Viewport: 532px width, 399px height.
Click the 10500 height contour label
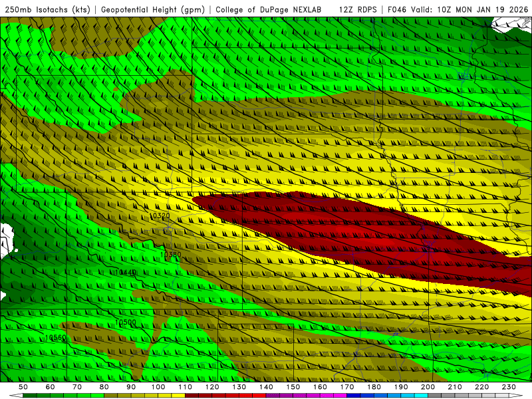tap(126, 322)
